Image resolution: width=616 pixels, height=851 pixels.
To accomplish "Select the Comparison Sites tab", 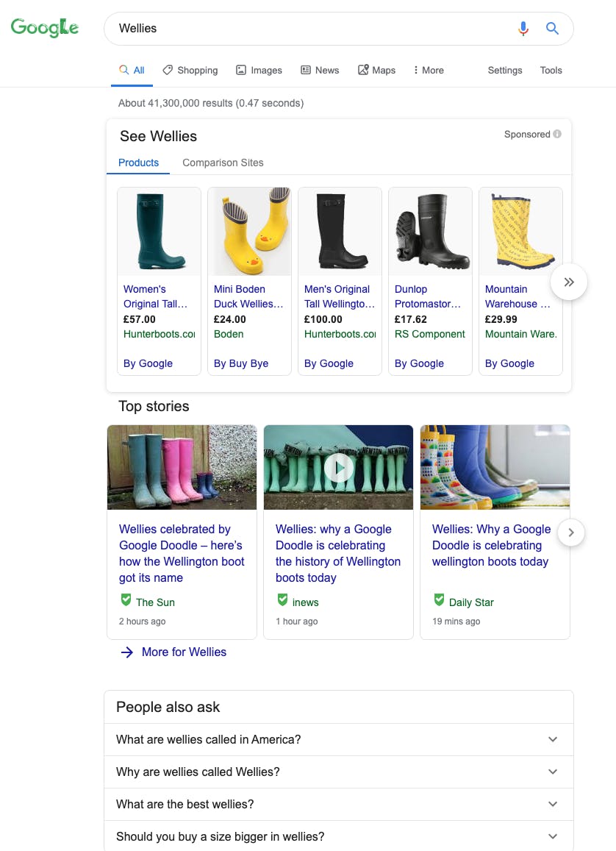I will click(223, 163).
